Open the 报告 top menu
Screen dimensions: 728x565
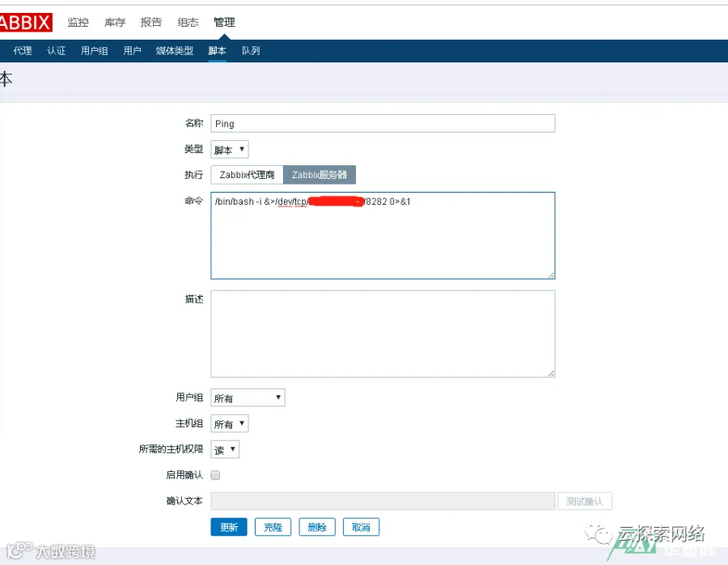coord(151,23)
